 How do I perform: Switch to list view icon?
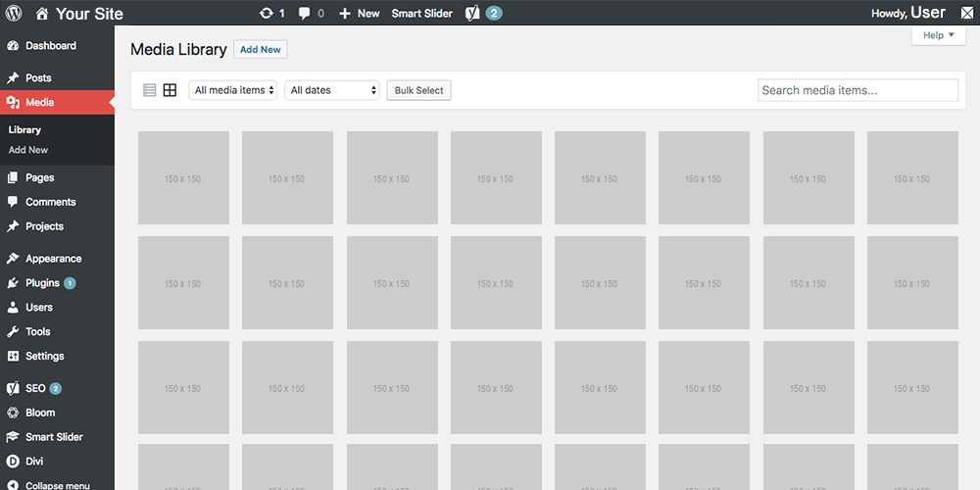click(x=150, y=90)
